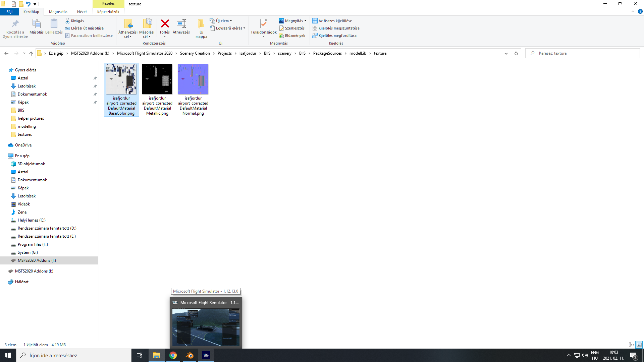
Task: Select OneDrive in sidebar
Action: pos(23,145)
